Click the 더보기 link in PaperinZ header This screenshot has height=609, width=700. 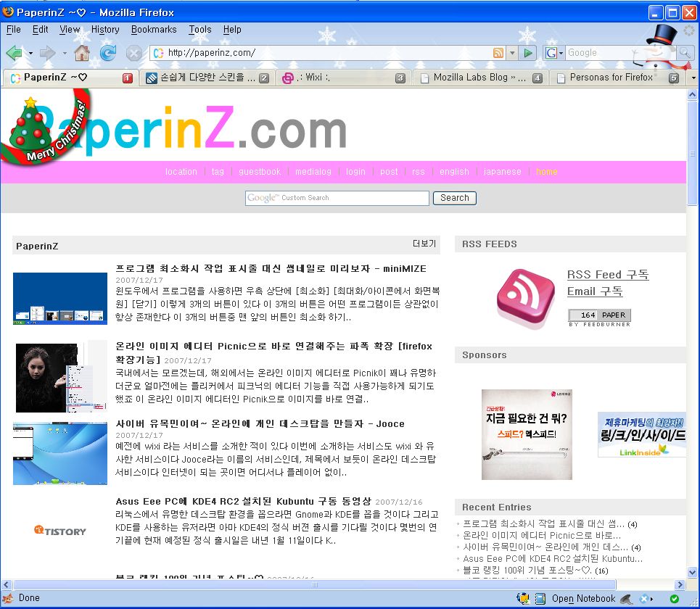point(424,244)
